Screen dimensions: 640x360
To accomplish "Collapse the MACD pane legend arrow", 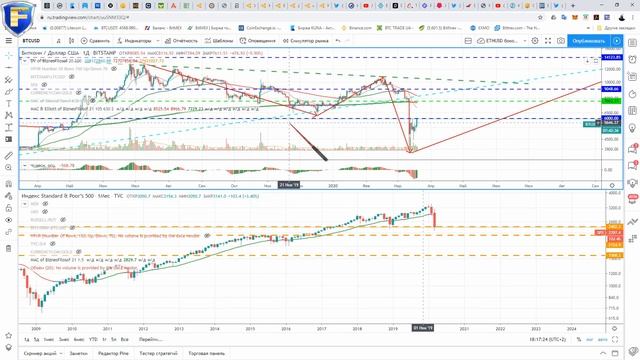I will click(24, 166).
